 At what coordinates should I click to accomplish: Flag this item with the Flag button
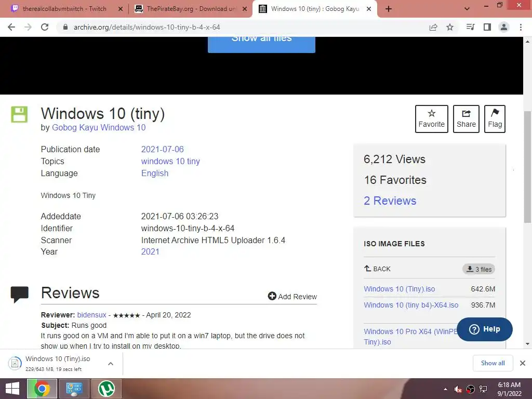click(x=495, y=119)
